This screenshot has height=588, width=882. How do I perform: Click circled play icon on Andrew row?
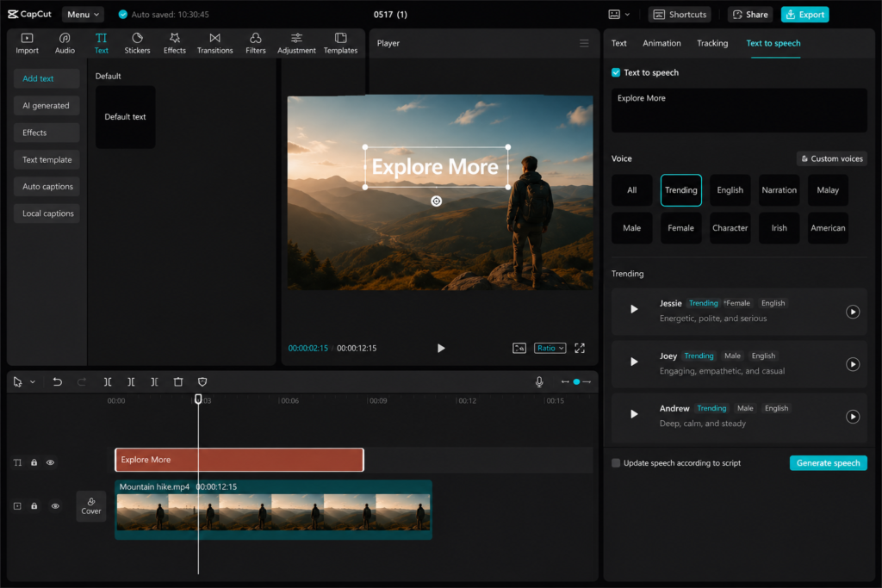click(853, 417)
